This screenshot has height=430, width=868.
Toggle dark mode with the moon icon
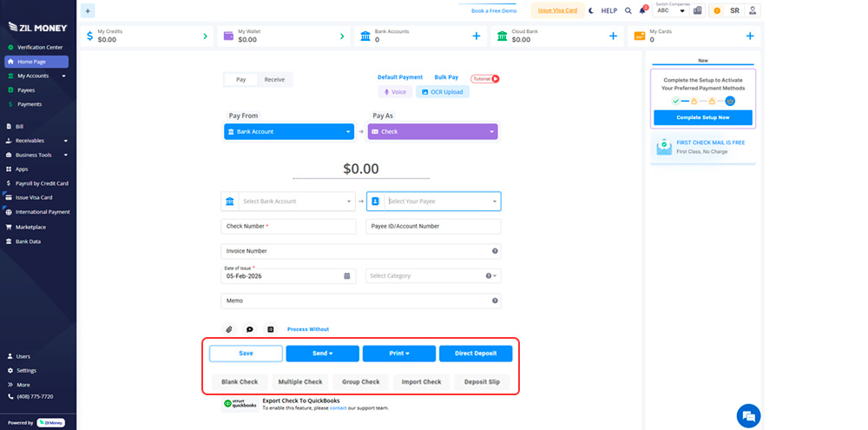click(x=591, y=10)
